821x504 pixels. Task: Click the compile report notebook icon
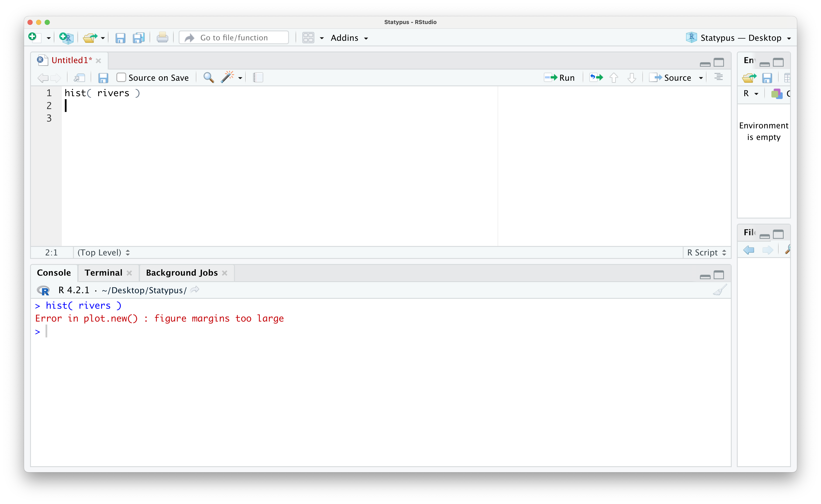pos(258,78)
